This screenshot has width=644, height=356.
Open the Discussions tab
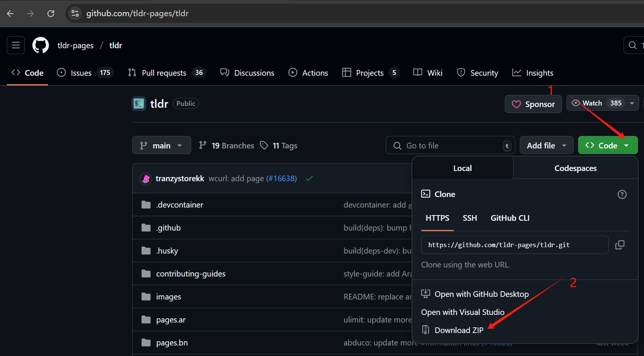tap(247, 73)
